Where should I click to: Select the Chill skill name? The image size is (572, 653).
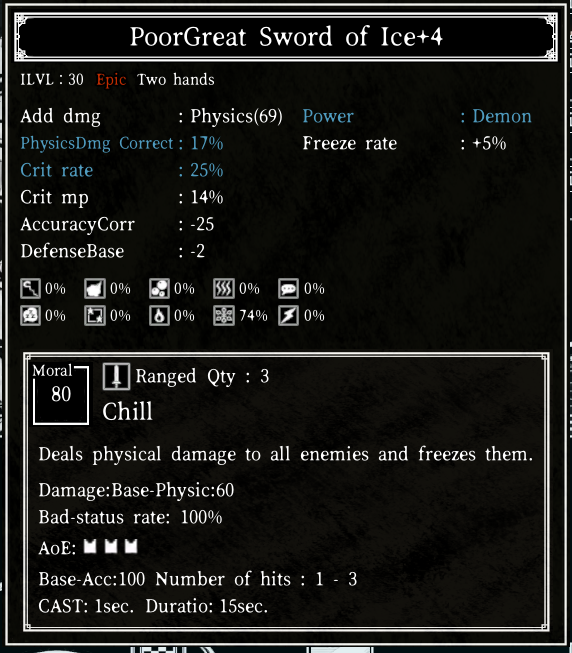pos(127,412)
